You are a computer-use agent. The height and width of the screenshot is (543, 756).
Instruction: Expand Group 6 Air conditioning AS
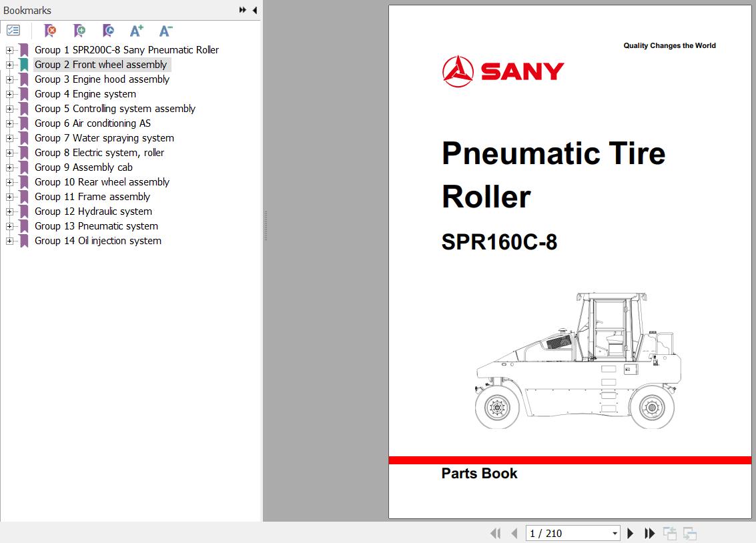tap(9, 123)
